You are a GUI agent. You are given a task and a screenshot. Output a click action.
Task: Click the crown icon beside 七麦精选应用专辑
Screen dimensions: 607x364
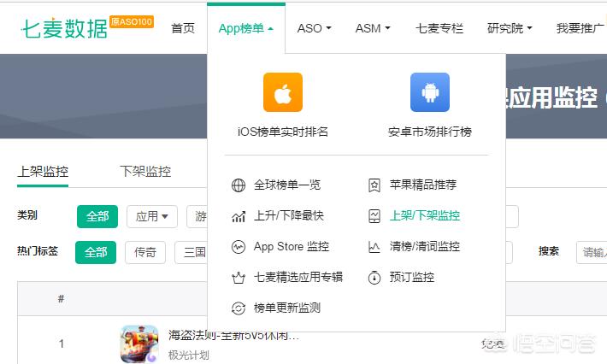(239, 278)
